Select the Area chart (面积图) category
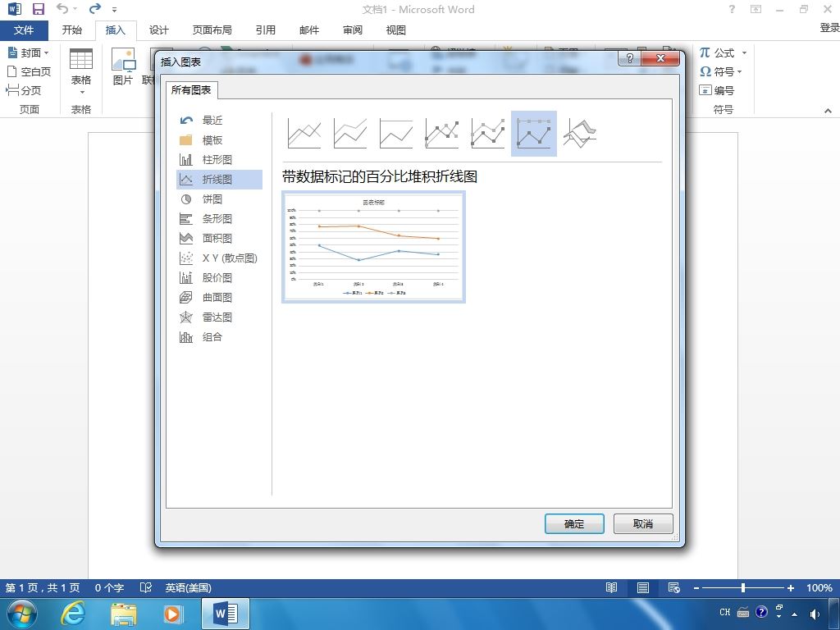The height and width of the screenshot is (630, 840). (219, 239)
